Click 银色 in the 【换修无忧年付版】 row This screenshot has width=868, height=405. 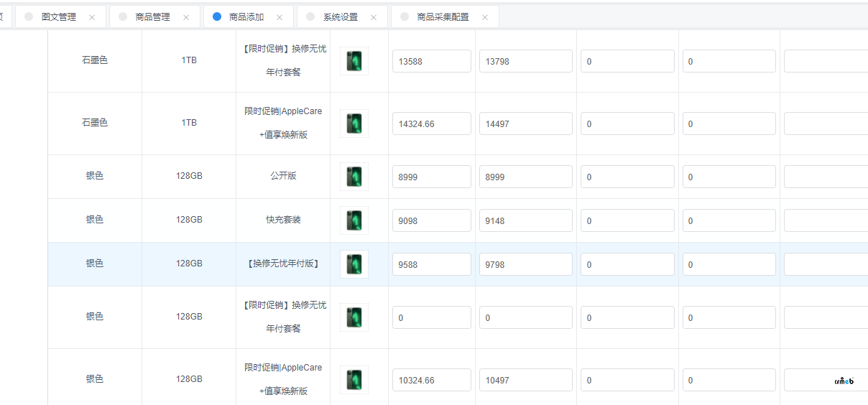click(x=95, y=264)
